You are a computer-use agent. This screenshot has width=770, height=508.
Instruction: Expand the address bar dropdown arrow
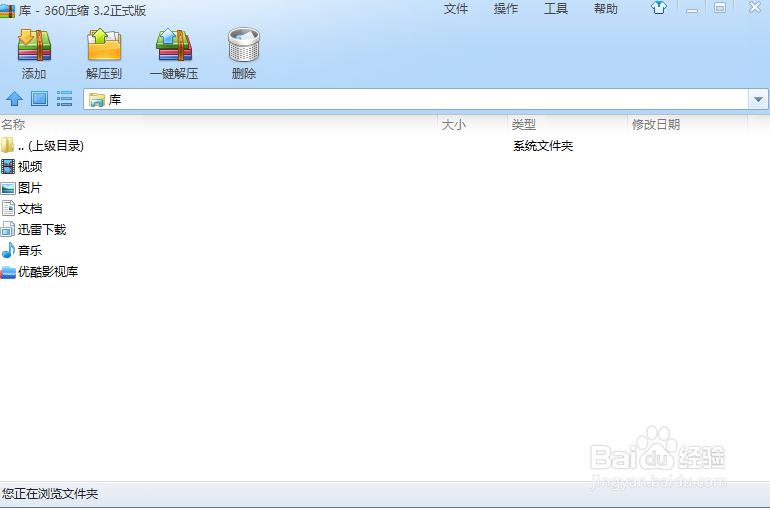pyautogui.click(x=758, y=100)
